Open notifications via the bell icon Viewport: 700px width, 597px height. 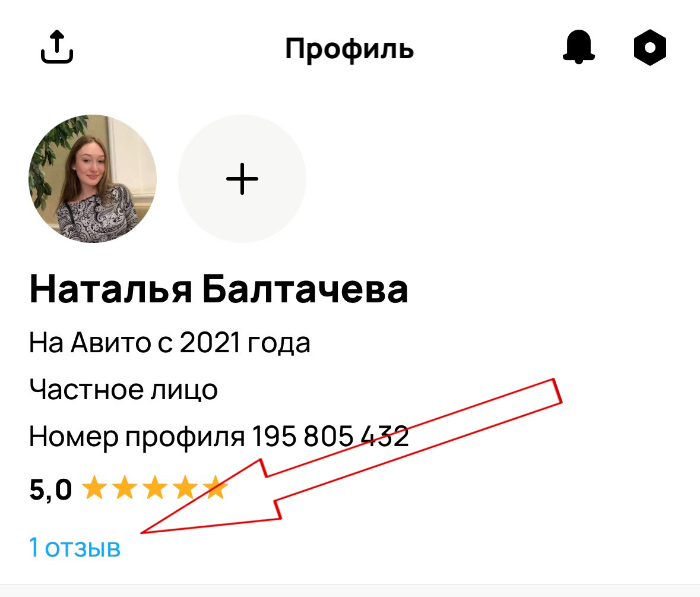[578, 47]
